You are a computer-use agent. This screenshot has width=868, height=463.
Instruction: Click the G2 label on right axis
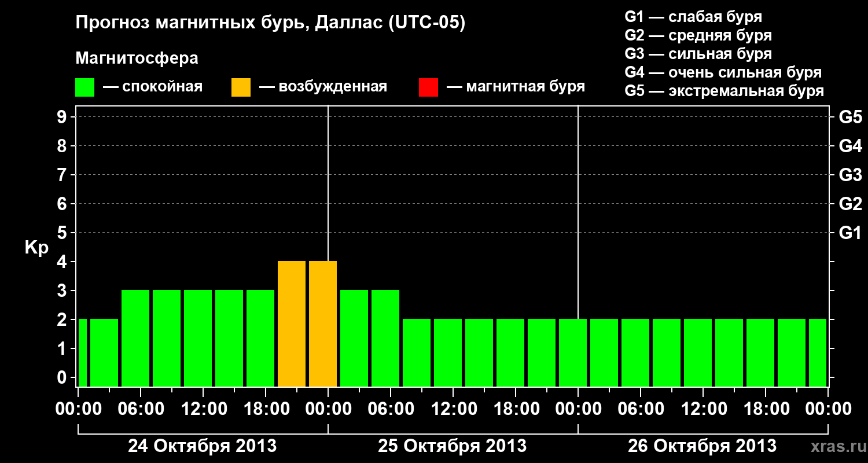click(850, 204)
